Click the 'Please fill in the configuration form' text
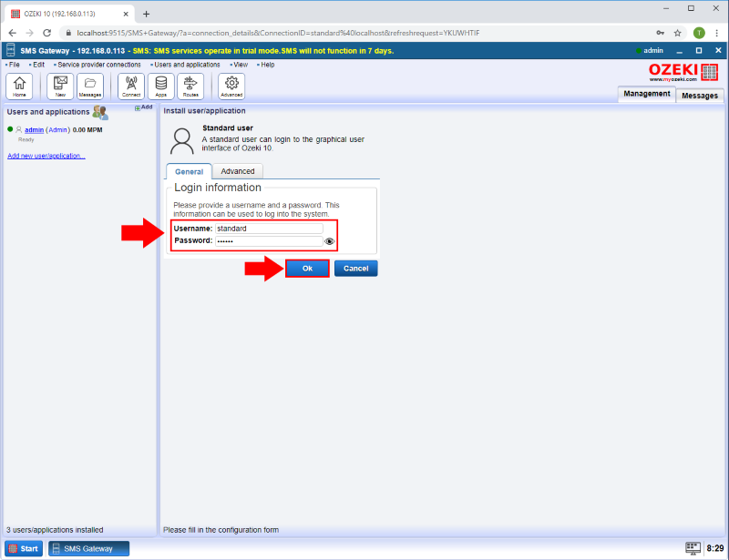The image size is (729, 560). (x=221, y=530)
